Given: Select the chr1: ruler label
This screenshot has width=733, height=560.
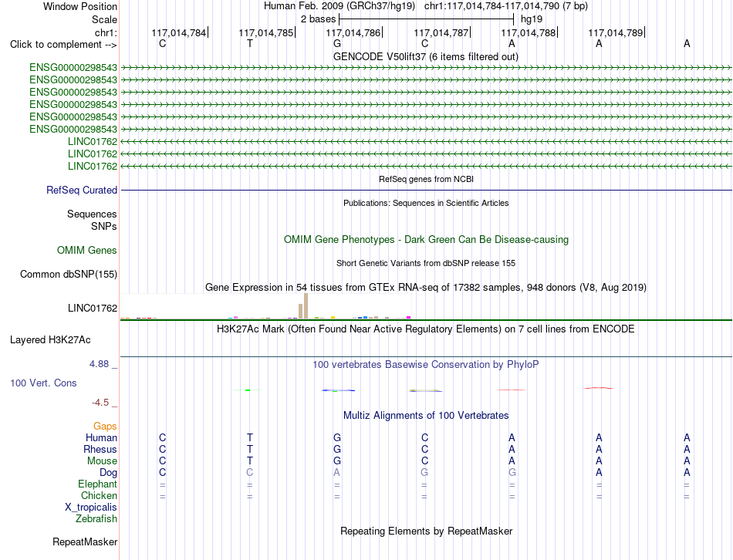Looking at the screenshot, I should tap(106, 32).
